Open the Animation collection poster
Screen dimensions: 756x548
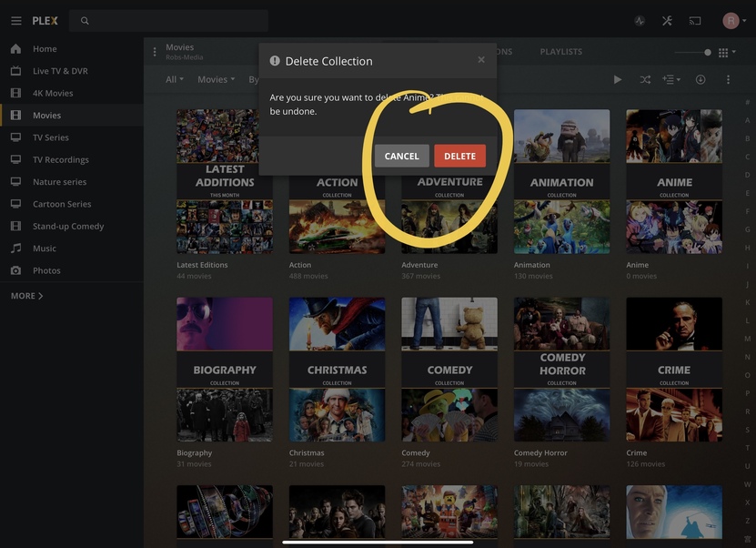point(561,181)
